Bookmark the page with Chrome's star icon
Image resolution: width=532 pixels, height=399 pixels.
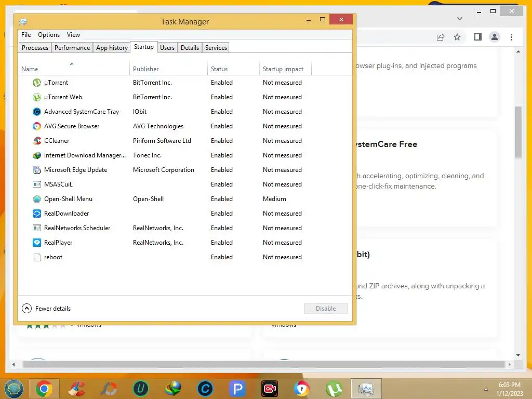tap(457, 37)
